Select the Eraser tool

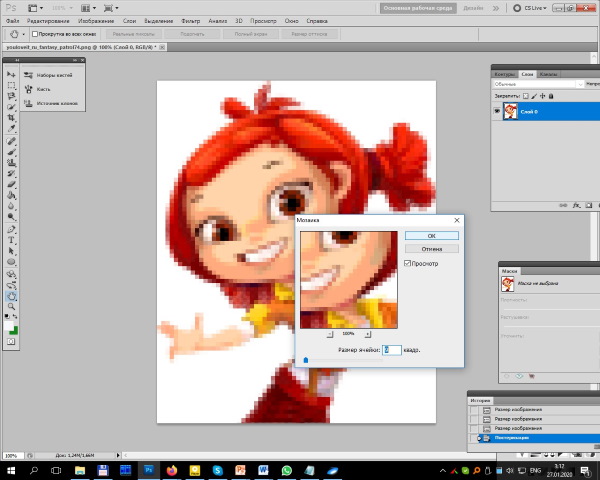coord(11,184)
